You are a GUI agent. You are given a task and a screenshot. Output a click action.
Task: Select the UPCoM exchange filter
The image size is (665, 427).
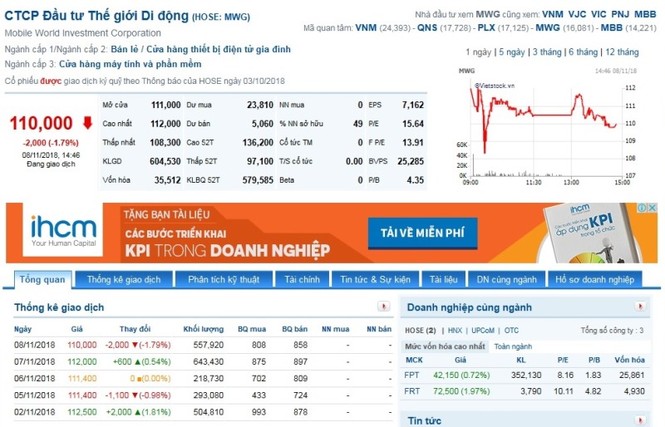(x=483, y=330)
